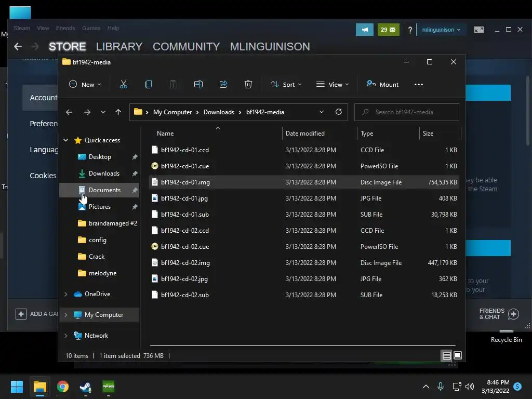
Task: Open mlinguinison account dropdown in Steam
Action: 441,30
